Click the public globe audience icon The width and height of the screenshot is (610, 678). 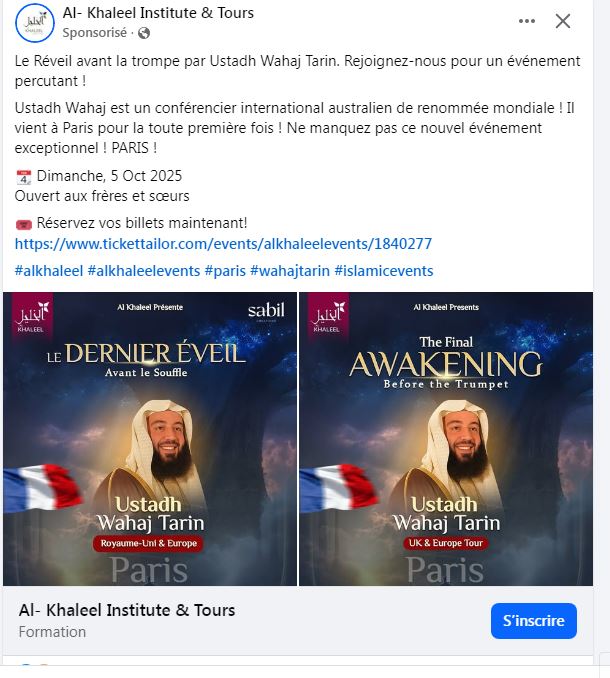coord(144,33)
